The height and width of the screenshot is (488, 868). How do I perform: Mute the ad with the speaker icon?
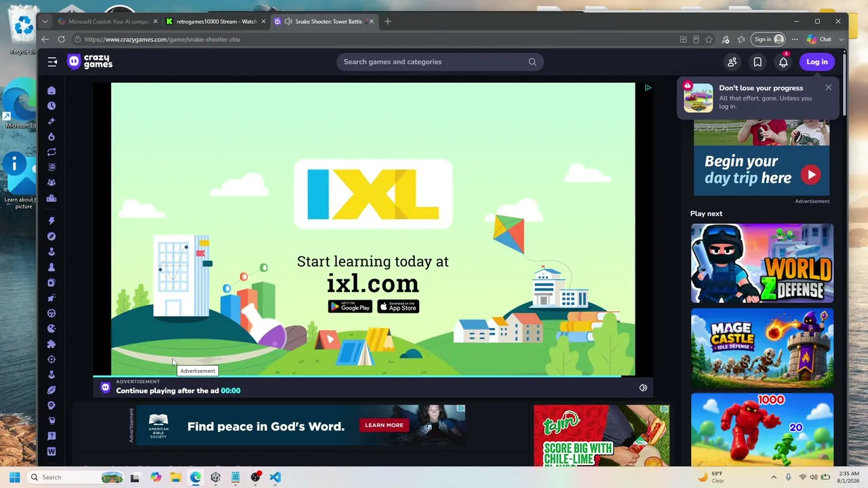[x=643, y=388]
